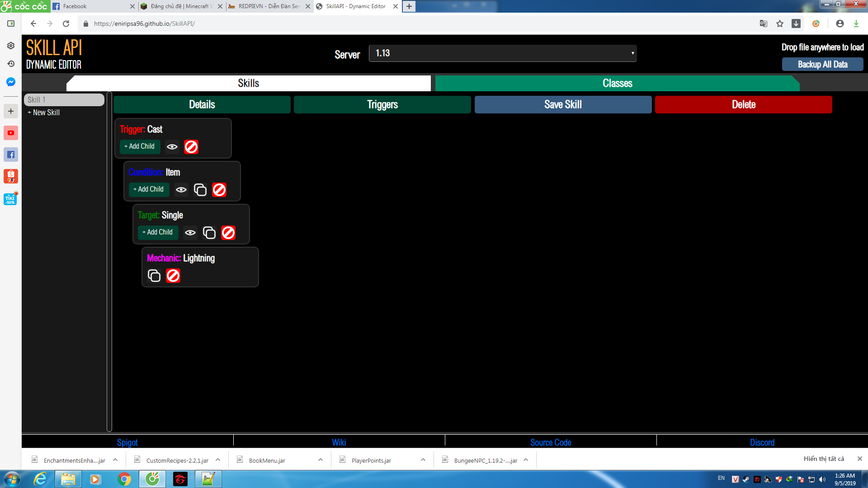The image size is (868, 488).
Task: Open the browser history sidebar icon
Action: coord(11,64)
